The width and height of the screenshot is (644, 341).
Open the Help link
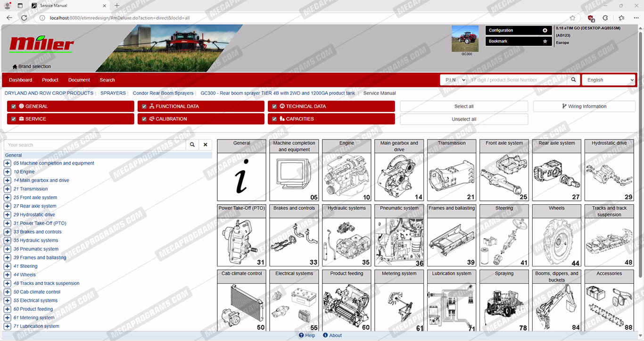coord(307,335)
